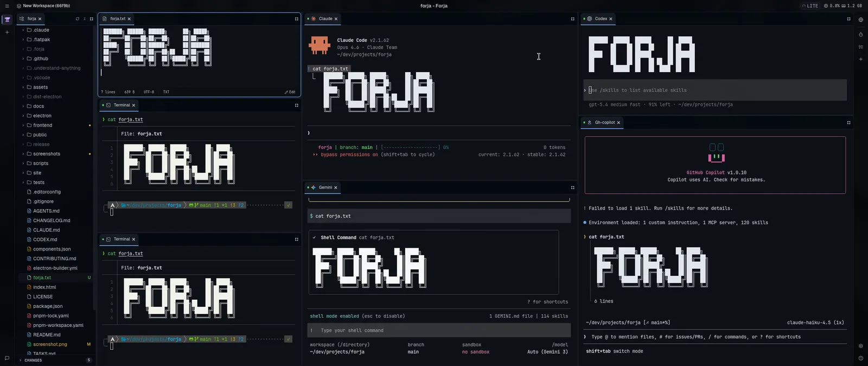Close the Gh-copilot tab
This screenshot has height=366, width=868.
(618, 122)
